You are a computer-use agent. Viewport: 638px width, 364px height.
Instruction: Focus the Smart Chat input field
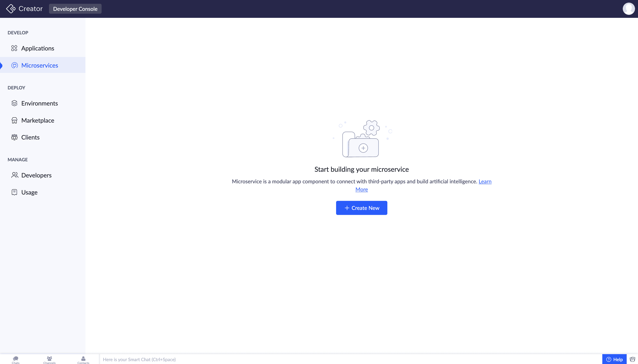pos(350,359)
